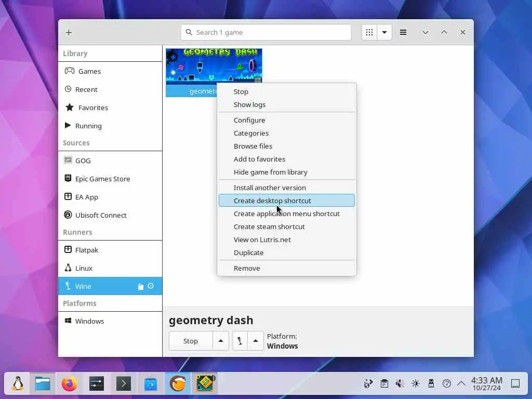Click the Wine glass button in bottom bar

click(240, 341)
